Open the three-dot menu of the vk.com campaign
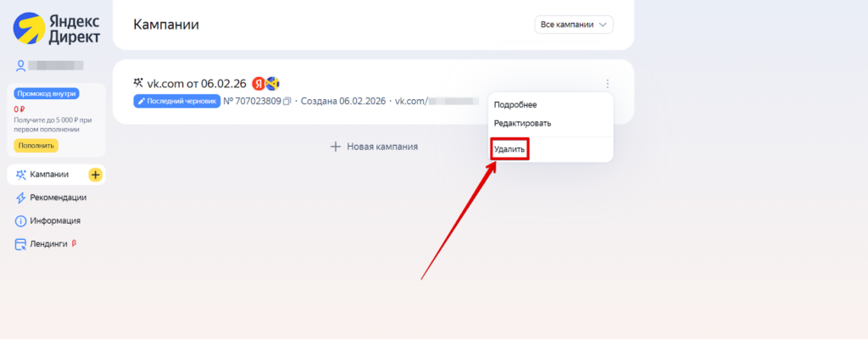 607,84
